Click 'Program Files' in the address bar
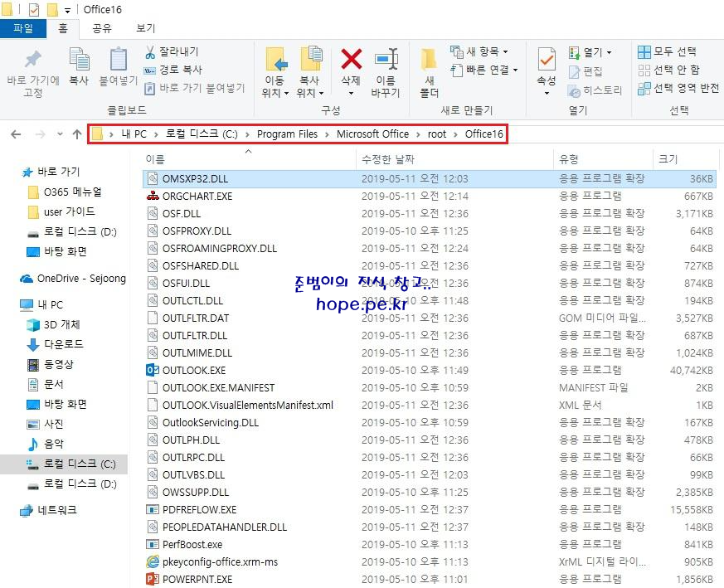 (x=287, y=134)
